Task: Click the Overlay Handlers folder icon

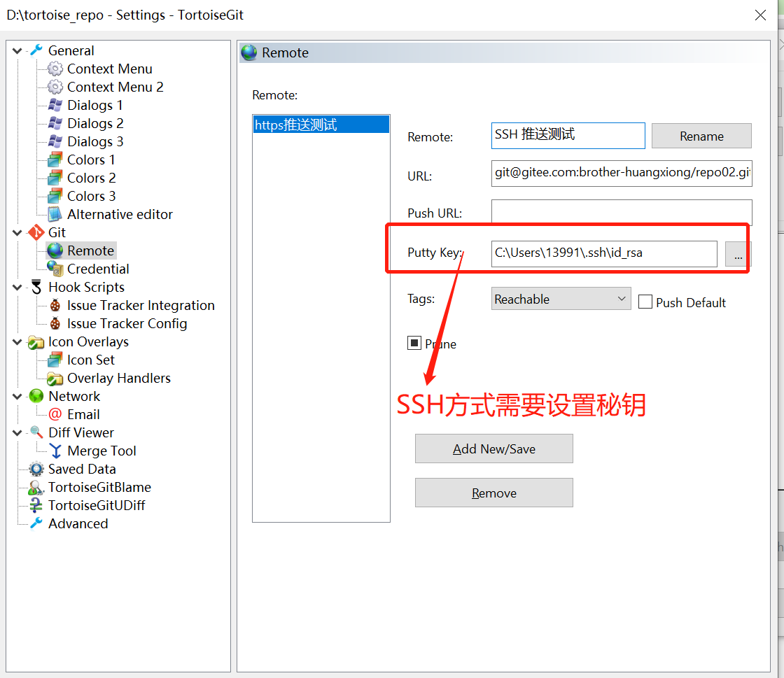Action: click(55, 379)
